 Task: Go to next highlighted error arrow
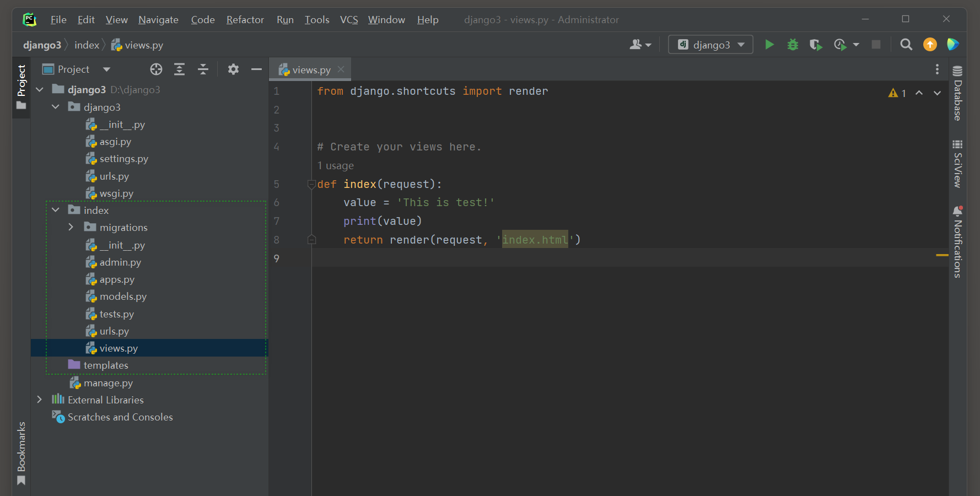(x=937, y=93)
